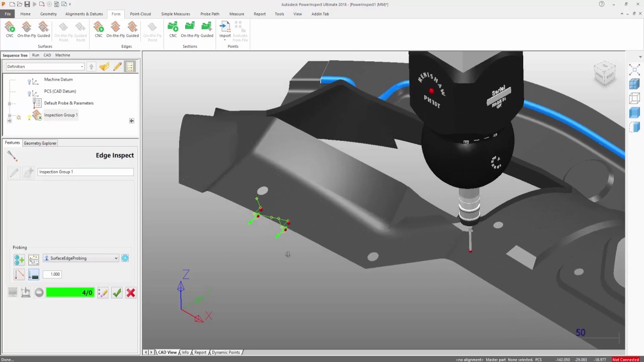644x362 pixels.
Task: Open the Definition dropdown
Action: point(45,66)
